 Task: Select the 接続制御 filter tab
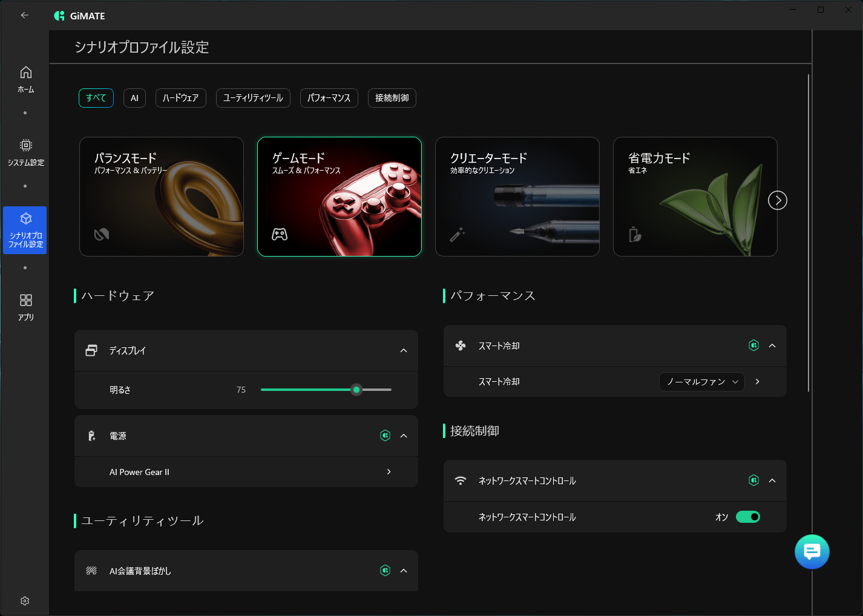[x=392, y=98]
